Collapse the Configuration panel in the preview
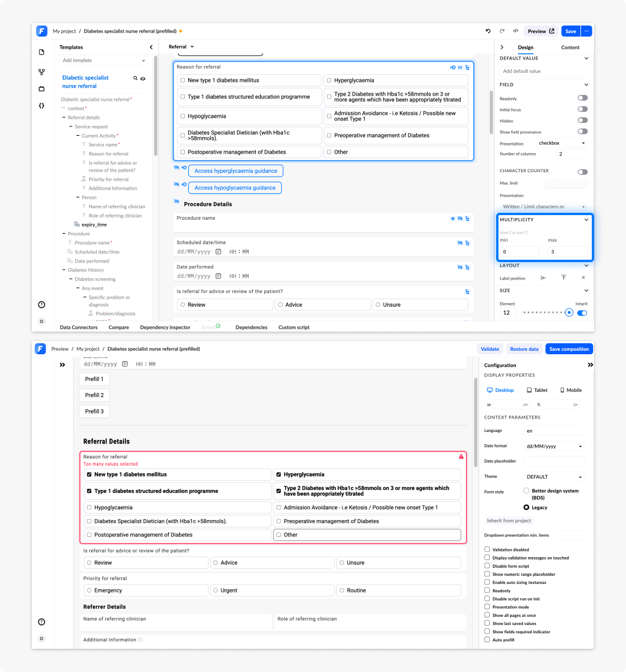 [590, 365]
